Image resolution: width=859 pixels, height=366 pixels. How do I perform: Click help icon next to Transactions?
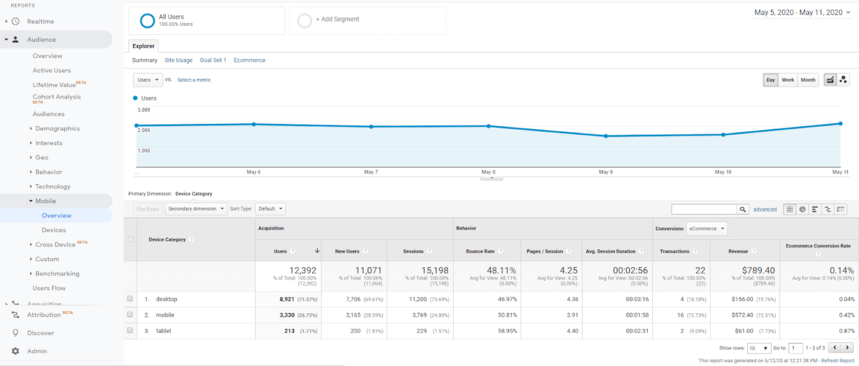pyautogui.click(x=695, y=251)
